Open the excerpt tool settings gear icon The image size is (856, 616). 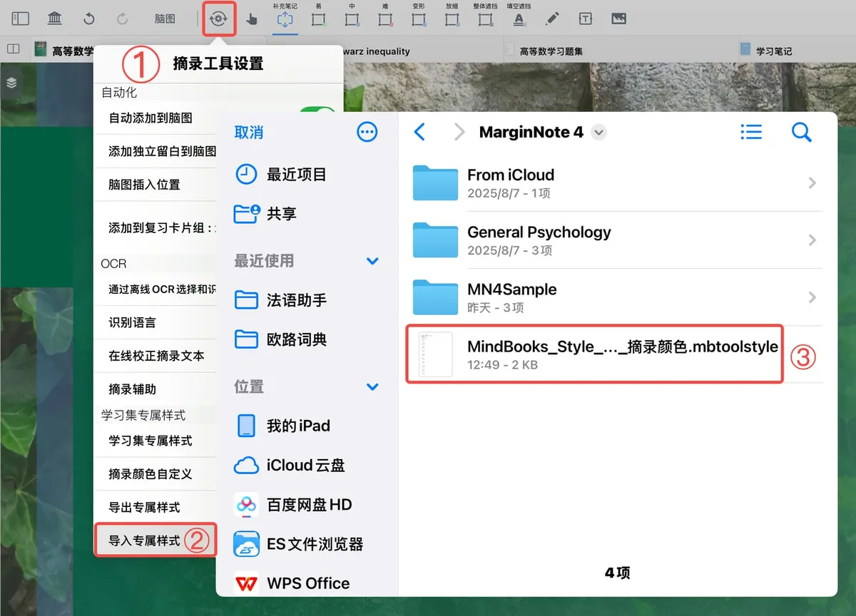[218, 19]
